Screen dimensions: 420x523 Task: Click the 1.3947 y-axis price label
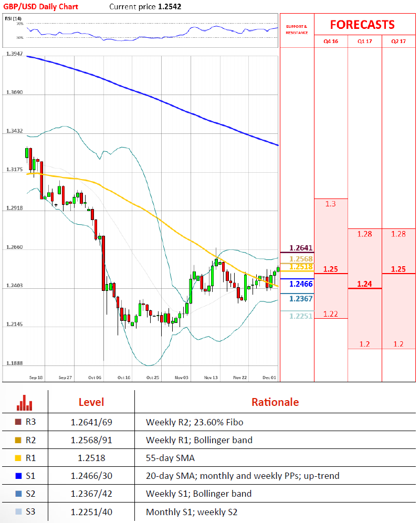(15, 54)
